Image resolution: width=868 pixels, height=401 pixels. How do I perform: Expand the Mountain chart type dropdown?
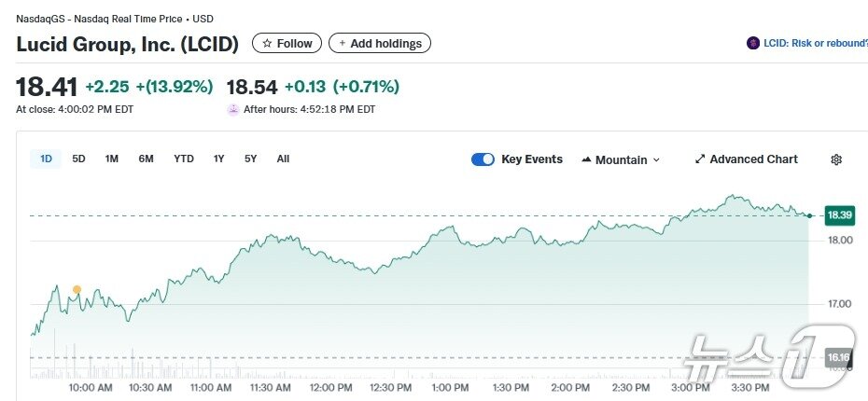point(656,159)
